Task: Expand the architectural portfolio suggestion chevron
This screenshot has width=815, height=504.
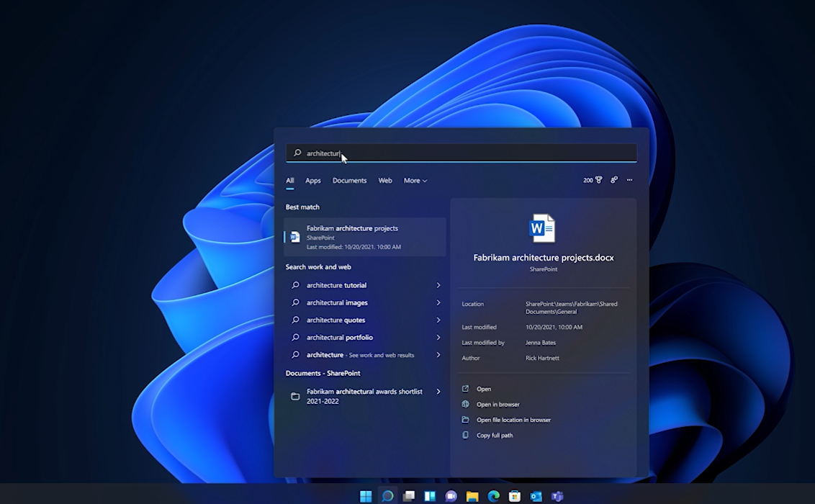Action: (x=438, y=337)
